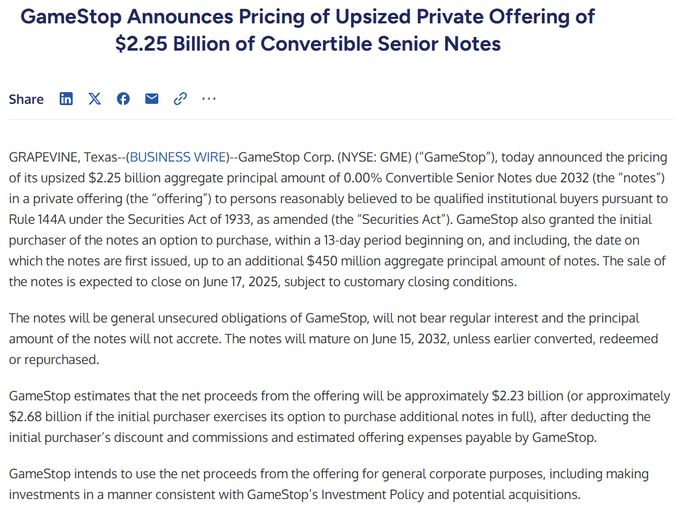This screenshot has width=680, height=512.
Task: Share the article on Facebook
Action: (123, 99)
